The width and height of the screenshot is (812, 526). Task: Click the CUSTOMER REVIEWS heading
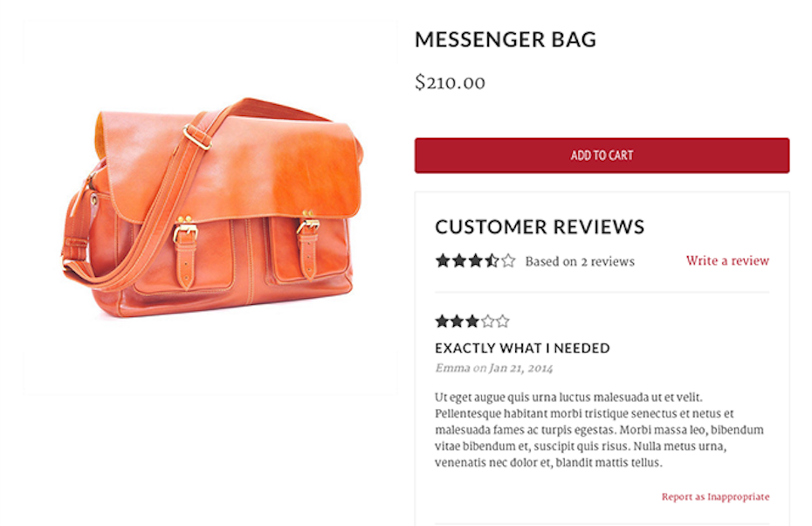click(x=540, y=226)
